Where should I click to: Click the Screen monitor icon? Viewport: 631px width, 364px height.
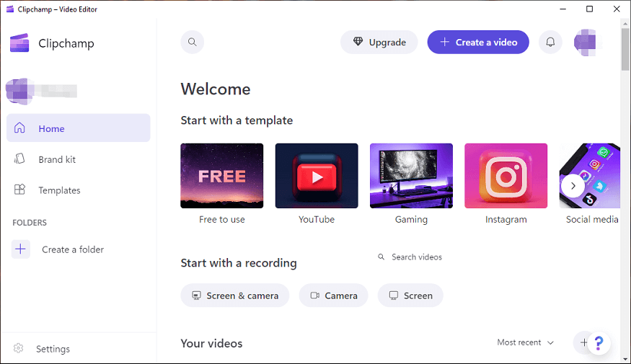click(394, 296)
